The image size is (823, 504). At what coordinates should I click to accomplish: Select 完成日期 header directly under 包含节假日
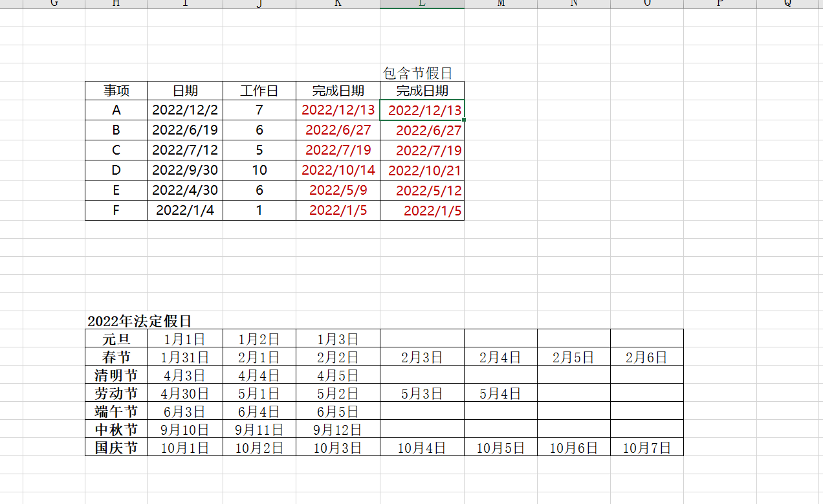click(x=422, y=91)
